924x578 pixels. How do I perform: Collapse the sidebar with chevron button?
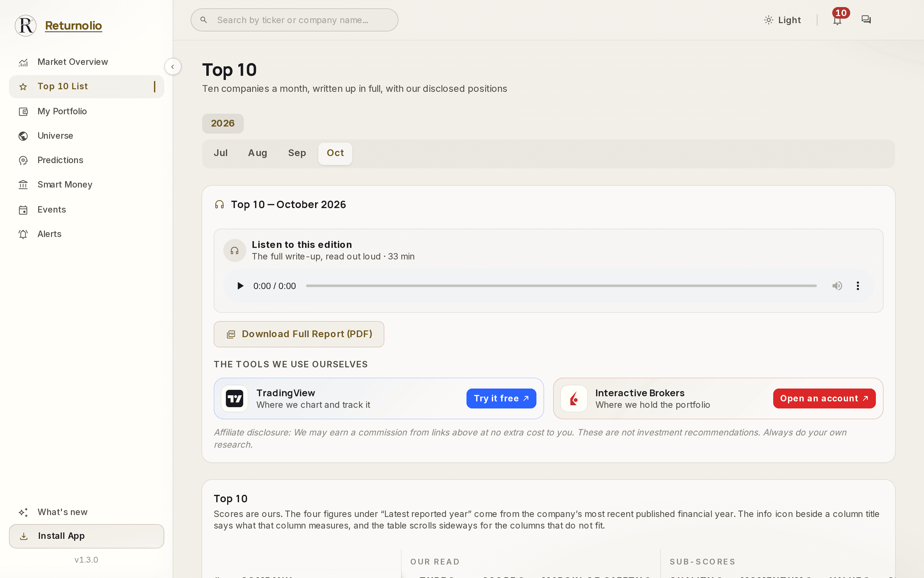point(173,66)
